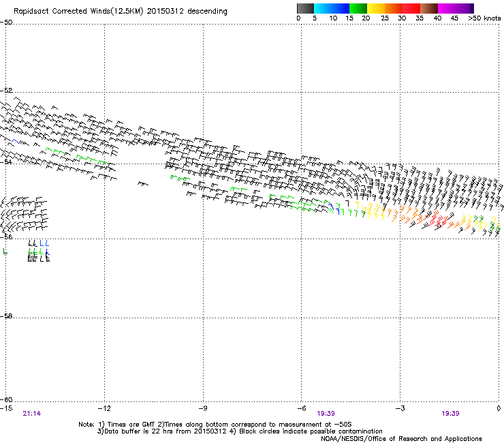Click the '21:14' swath time label

point(32,414)
